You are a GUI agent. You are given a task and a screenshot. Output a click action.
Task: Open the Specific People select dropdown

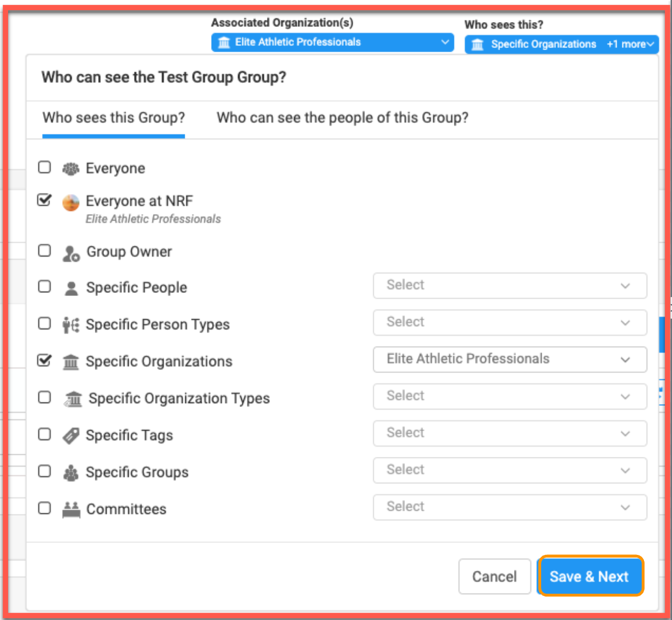[510, 285]
